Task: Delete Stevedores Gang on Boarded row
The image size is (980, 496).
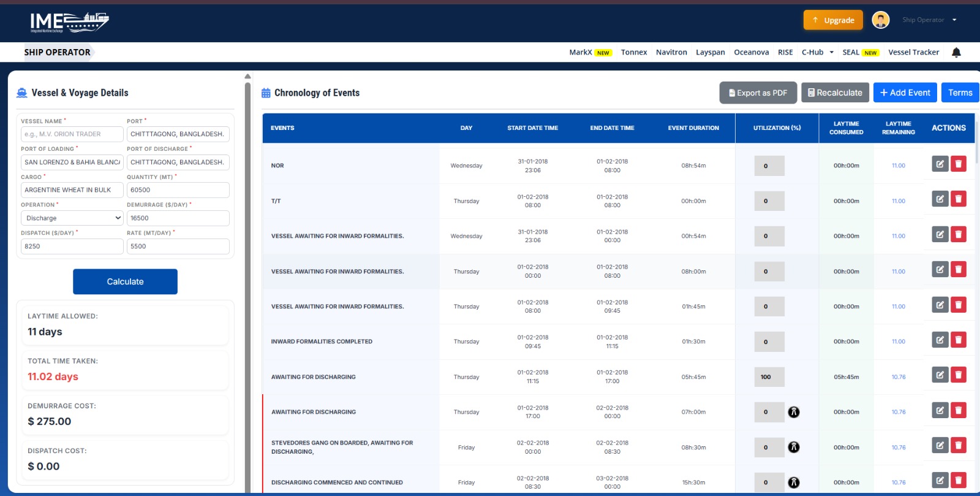Action: click(959, 445)
